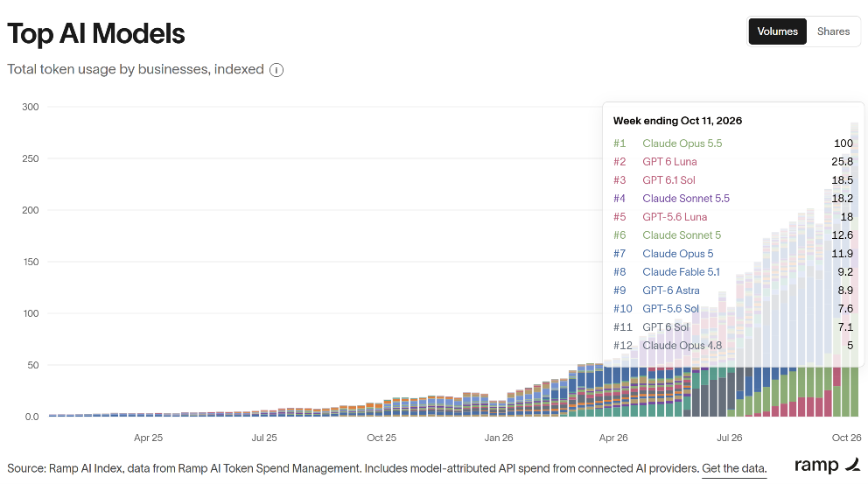Click the value 100 for Claude Opus 5.5

[x=843, y=144]
